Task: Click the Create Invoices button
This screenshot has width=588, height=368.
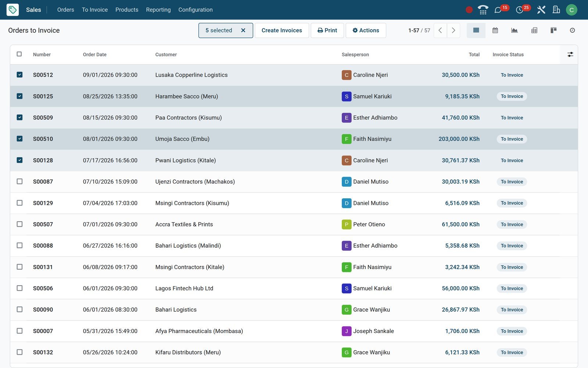Action: tap(282, 31)
